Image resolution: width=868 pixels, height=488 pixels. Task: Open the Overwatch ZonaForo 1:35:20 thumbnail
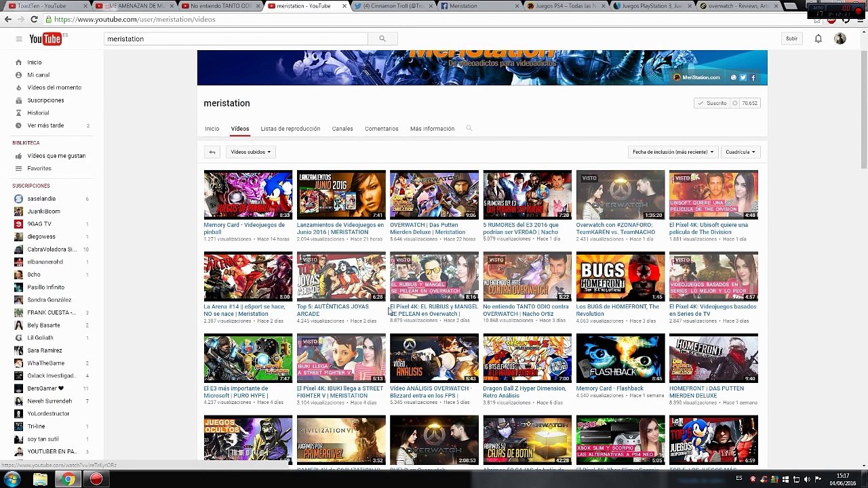tap(620, 195)
